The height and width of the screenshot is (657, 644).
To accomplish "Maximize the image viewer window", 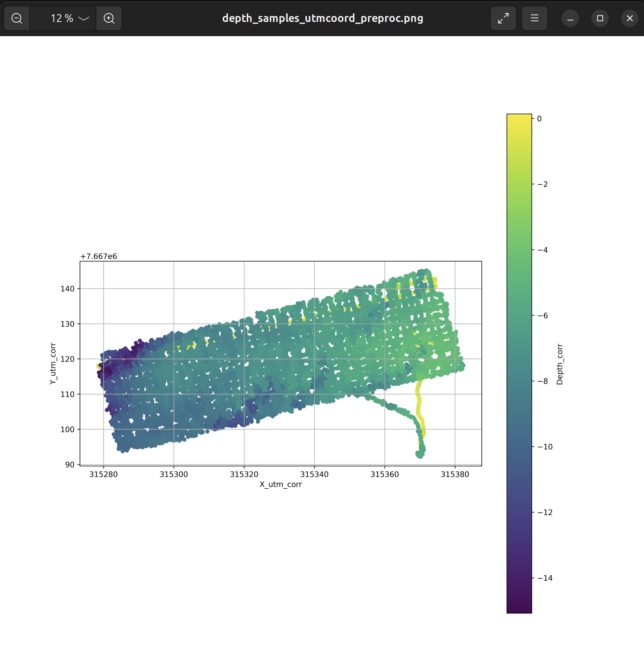I will click(600, 18).
